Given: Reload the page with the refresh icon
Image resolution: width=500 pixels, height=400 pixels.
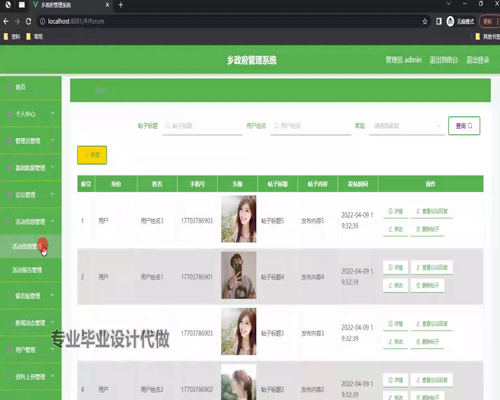Looking at the screenshot, I should pos(29,21).
